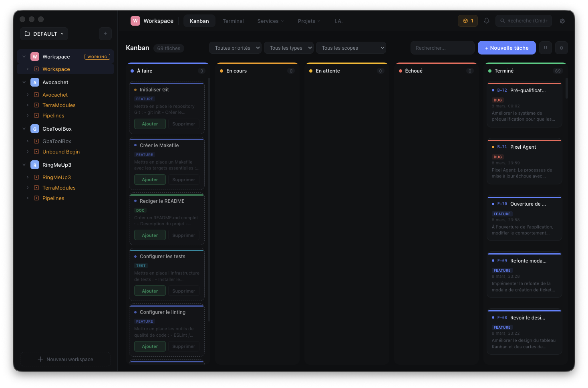Switch to the Terminal tab
Viewport: 588px width, 388px height.
[x=233, y=21]
